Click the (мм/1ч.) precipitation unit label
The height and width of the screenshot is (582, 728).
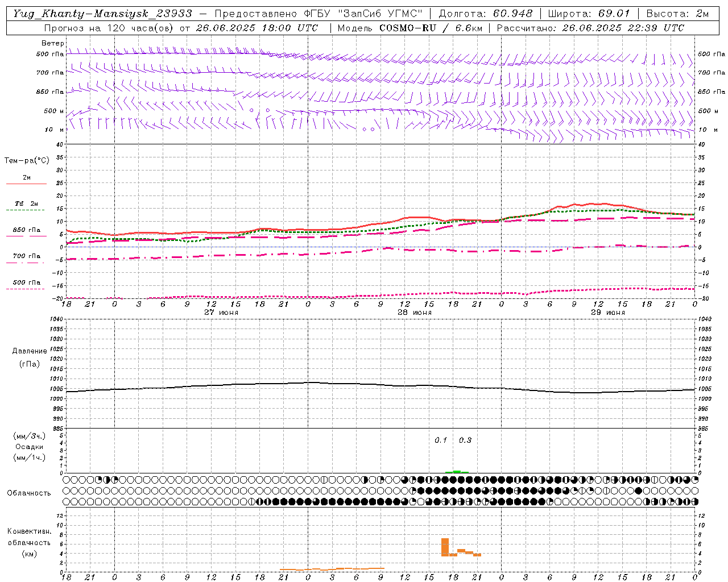(x=29, y=458)
